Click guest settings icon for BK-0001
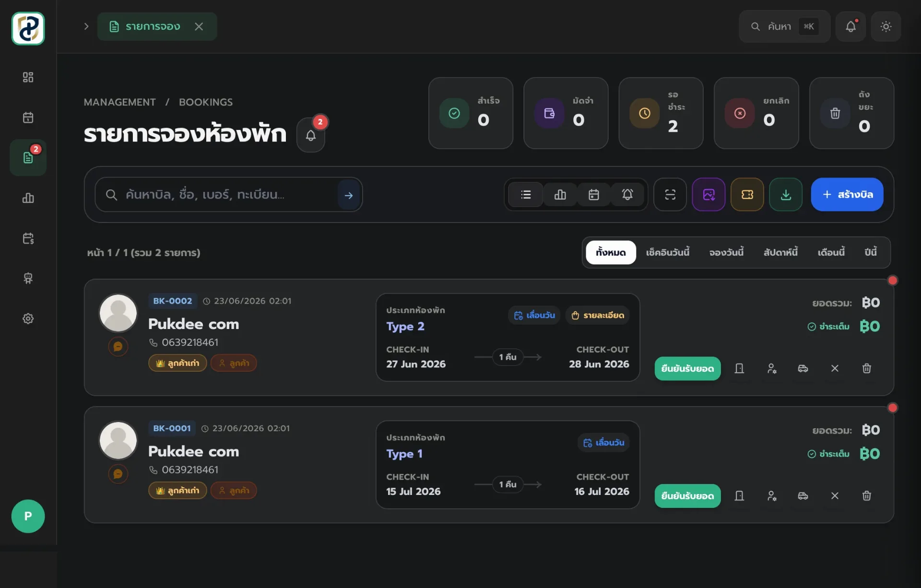This screenshot has width=921, height=588. (771, 496)
